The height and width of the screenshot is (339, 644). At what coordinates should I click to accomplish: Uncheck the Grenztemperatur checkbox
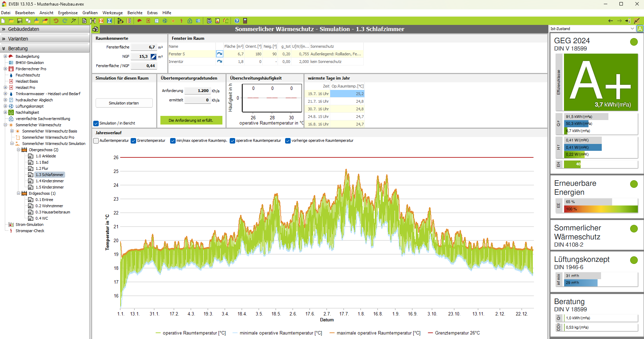(133, 141)
